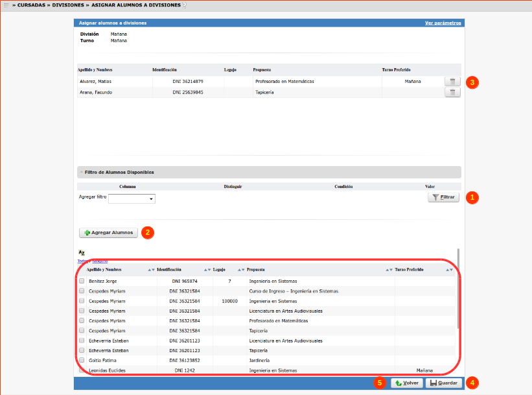Open the help question mark icon
The image size is (532, 395).
click(184, 5)
